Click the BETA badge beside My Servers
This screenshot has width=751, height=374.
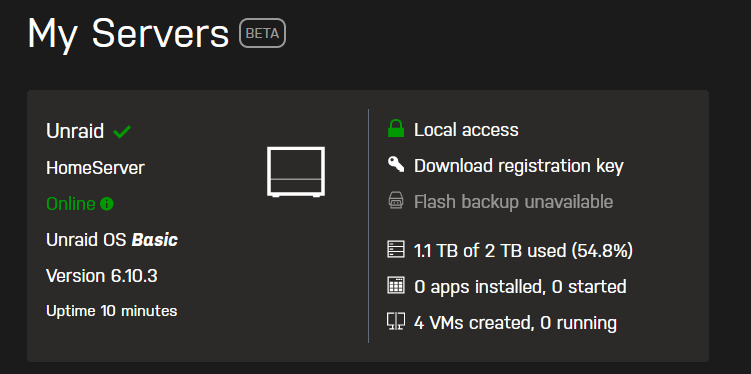click(262, 33)
